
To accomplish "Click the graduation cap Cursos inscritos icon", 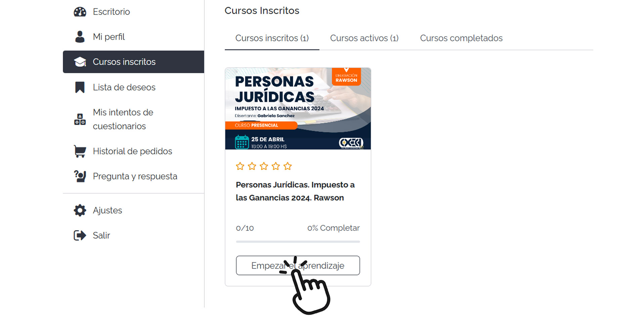I will click(80, 62).
